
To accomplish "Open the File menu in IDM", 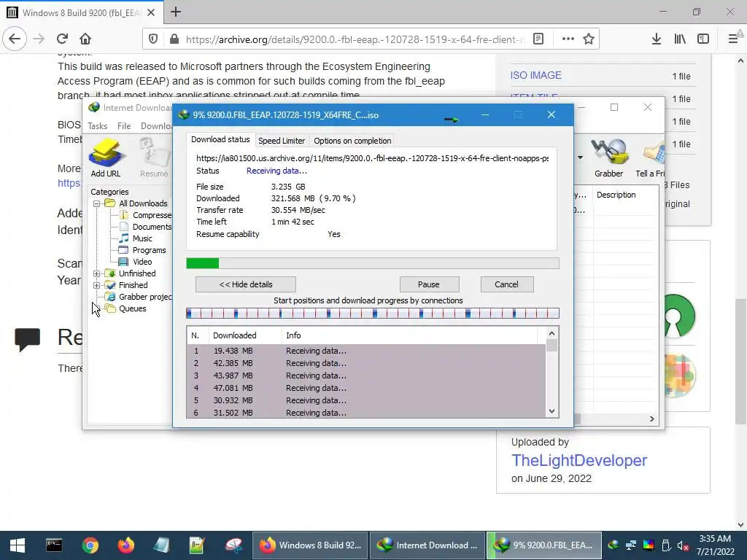I will point(124,125).
